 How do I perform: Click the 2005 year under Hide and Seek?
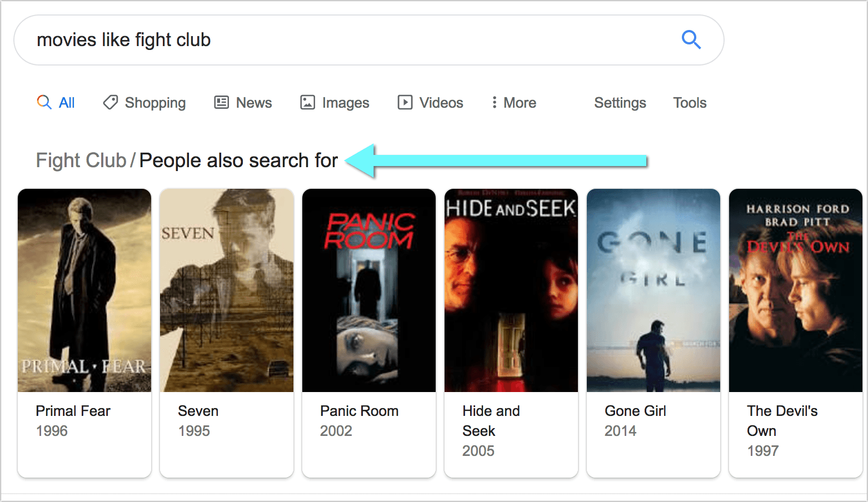pyautogui.click(x=478, y=451)
